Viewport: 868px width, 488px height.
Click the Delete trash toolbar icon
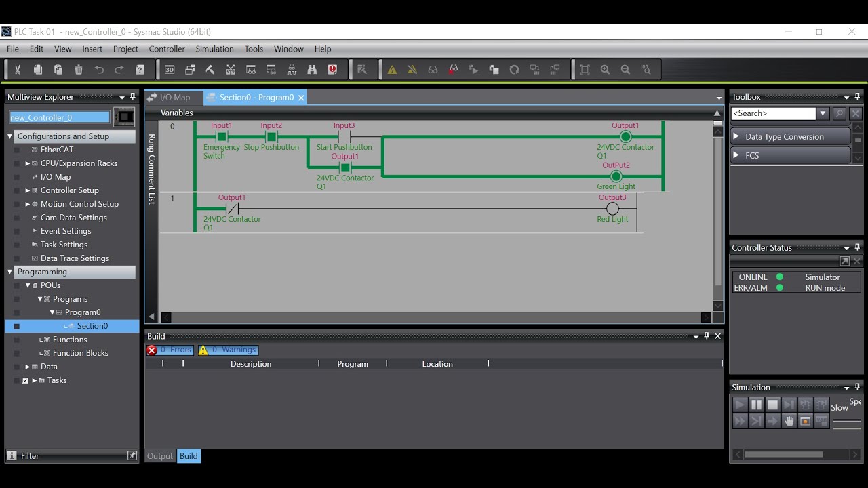click(79, 69)
